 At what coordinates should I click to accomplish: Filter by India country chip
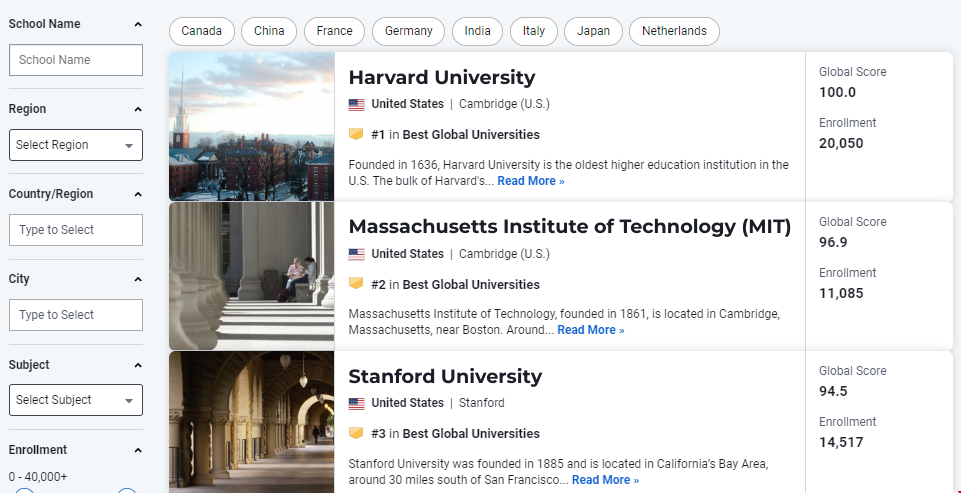477,31
